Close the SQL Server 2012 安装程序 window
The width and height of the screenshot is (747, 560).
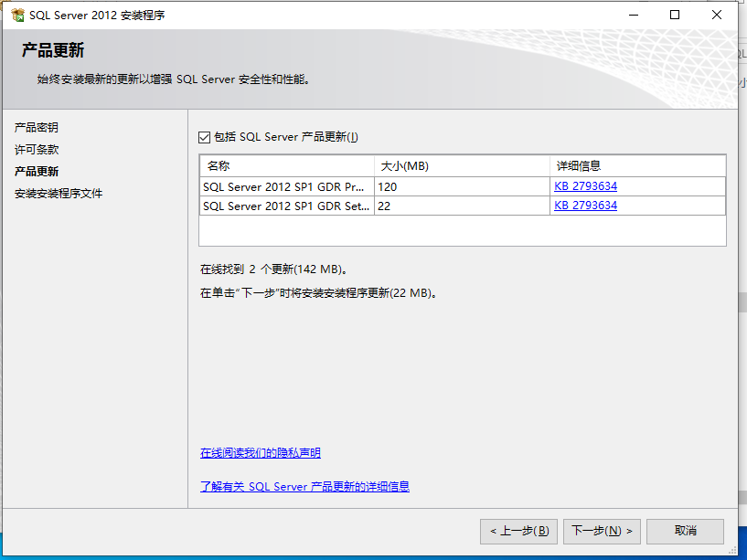point(717,16)
